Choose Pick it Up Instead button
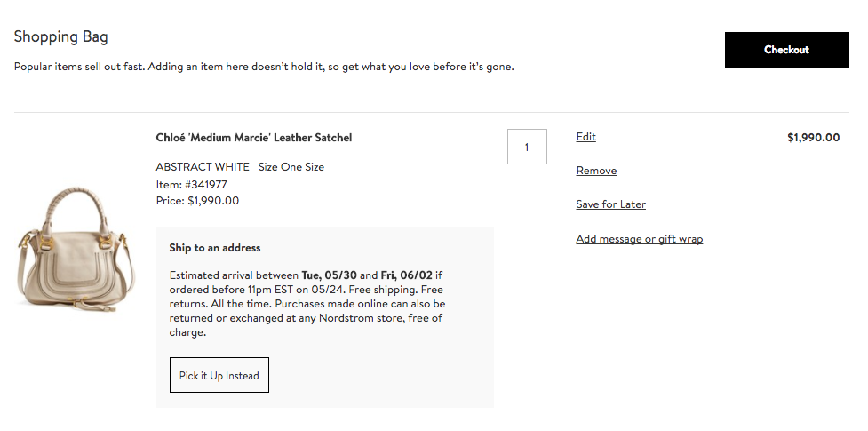868x431 pixels. coord(219,375)
